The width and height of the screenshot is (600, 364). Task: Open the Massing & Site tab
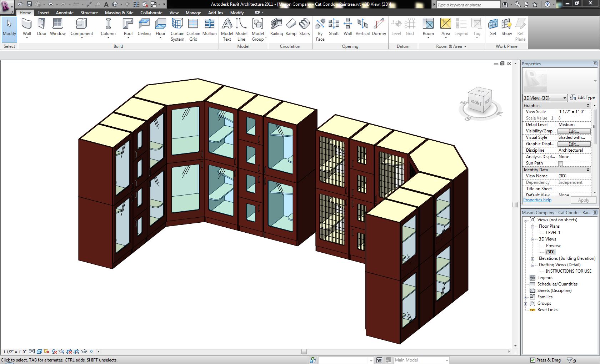pyautogui.click(x=119, y=12)
